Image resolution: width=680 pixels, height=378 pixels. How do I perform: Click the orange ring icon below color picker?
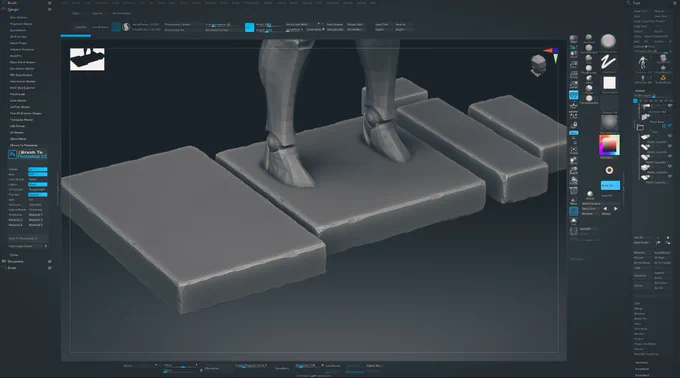pos(609,170)
